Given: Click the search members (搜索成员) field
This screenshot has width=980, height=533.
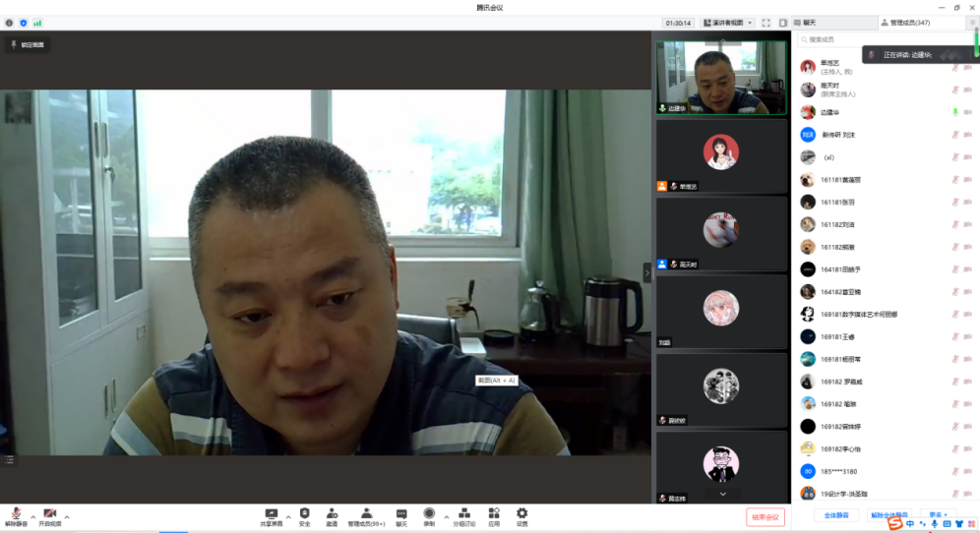Looking at the screenshot, I should point(866,39).
